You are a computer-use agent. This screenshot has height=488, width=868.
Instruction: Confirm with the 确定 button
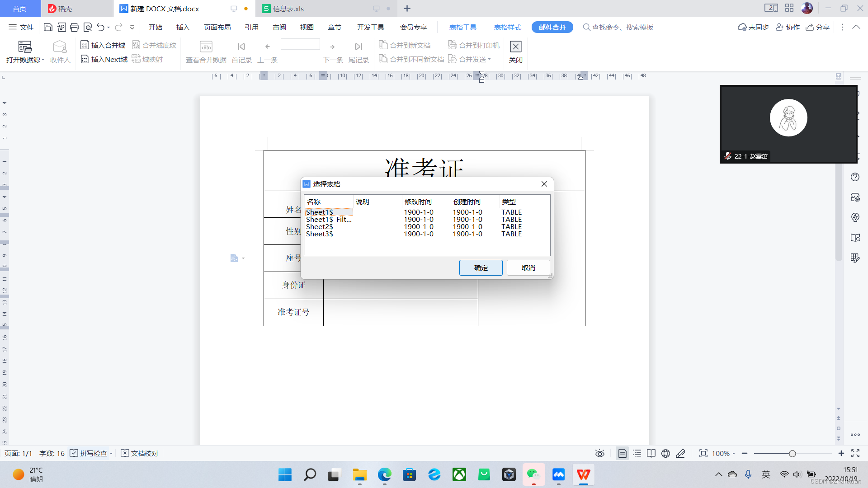481,267
